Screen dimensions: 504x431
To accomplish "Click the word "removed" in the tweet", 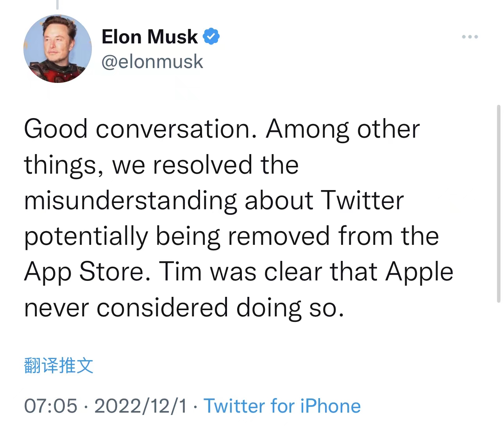I will pos(279,236).
